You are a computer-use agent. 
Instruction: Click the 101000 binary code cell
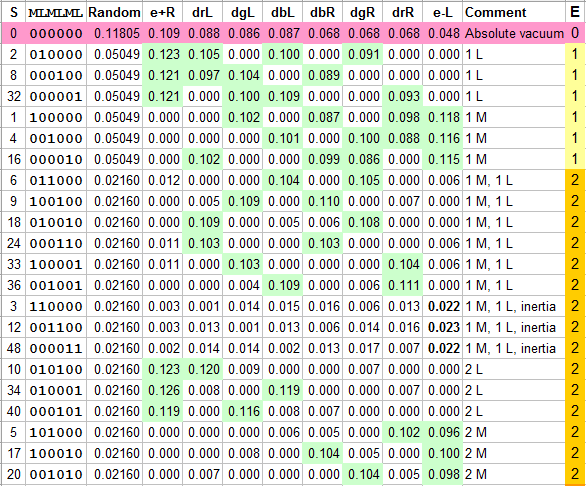click(56, 433)
